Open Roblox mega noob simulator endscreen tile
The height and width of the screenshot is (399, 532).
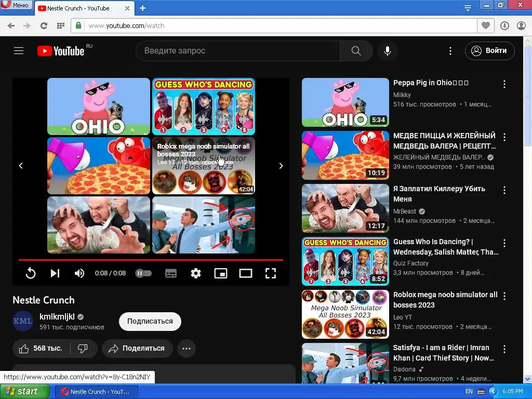click(204, 166)
